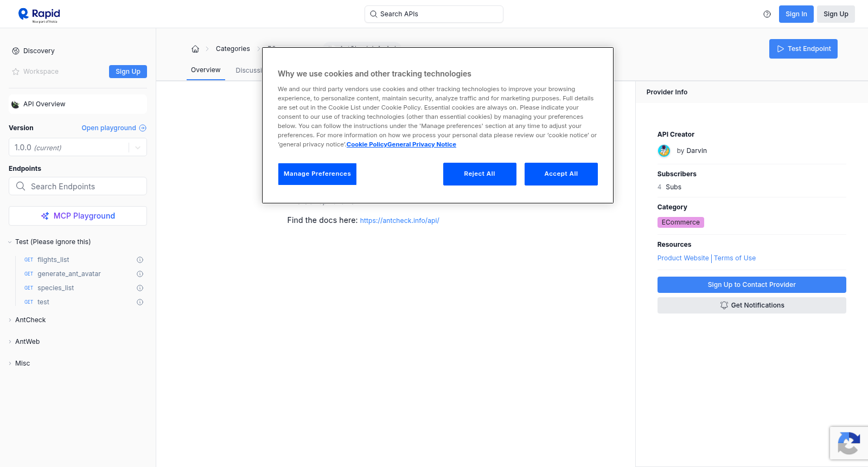Screen dimensions: 868x467
Task: Open the General Privacy Notice link
Action: pos(422,144)
